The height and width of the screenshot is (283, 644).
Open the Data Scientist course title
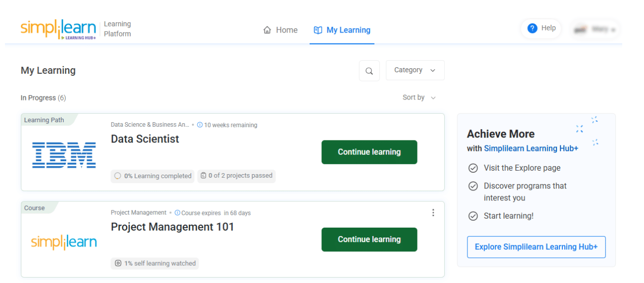tap(145, 139)
